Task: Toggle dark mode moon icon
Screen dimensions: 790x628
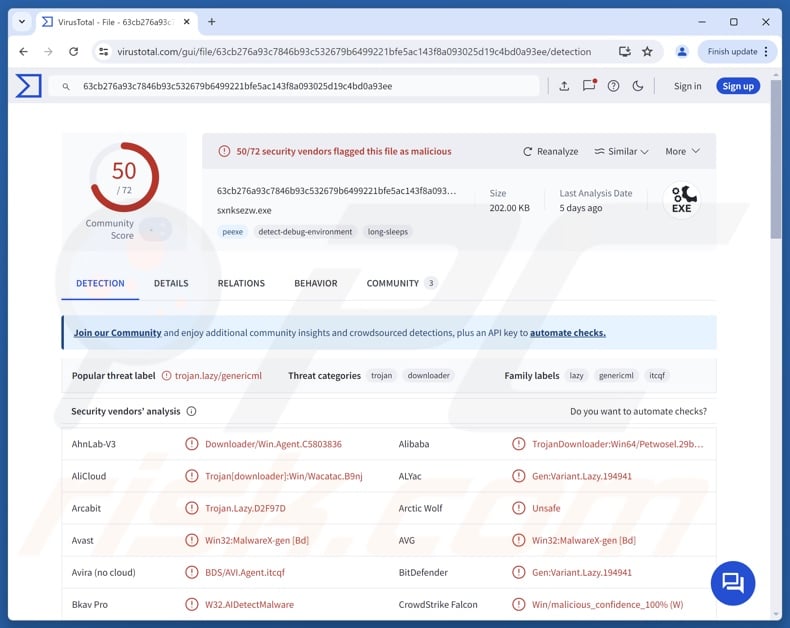Action: (x=638, y=86)
